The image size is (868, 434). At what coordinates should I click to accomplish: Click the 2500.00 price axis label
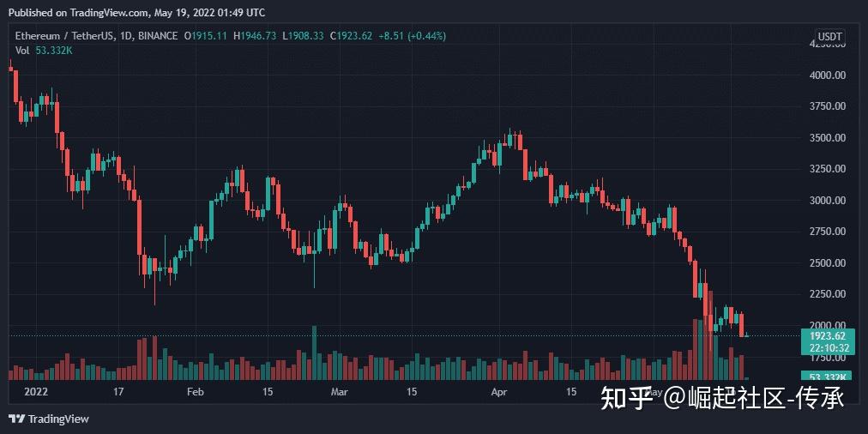pos(828,263)
